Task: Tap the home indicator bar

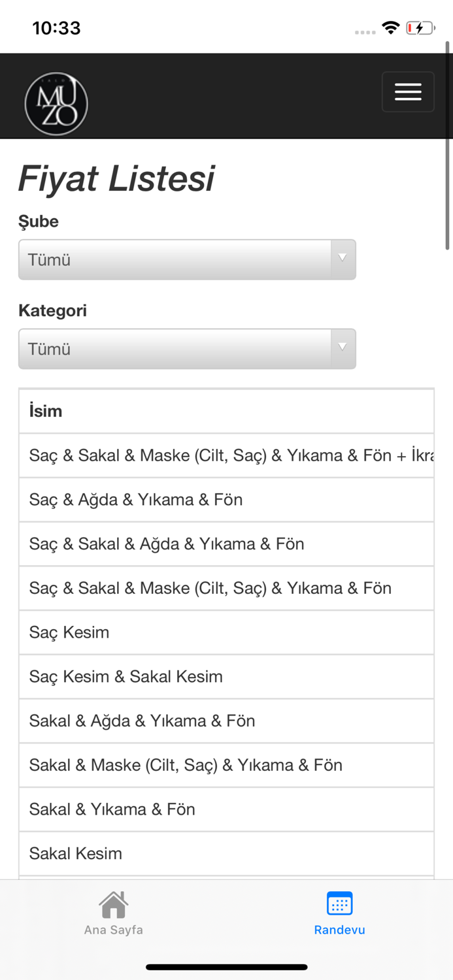Action: pos(226,967)
